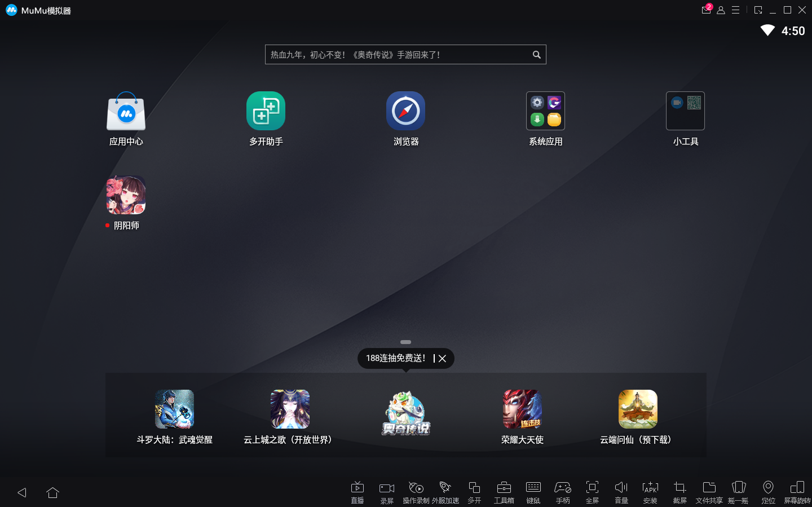Open 手柄 gamepad settings
The width and height of the screenshot is (812, 507).
pos(563,492)
